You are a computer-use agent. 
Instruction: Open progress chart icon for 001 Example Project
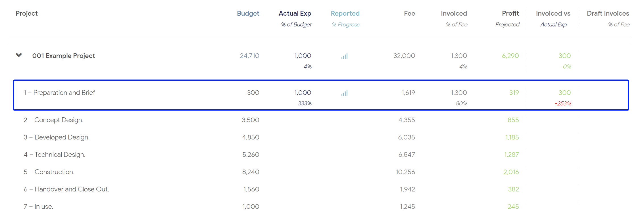click(345, 56)
